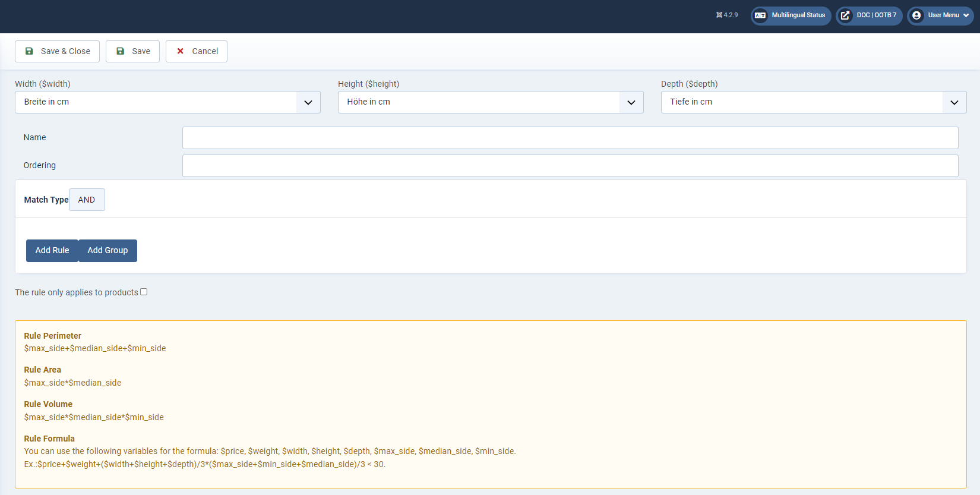
Task: Toggle 'The rule only applies to products' checkbox
Action: click(144, 292)
